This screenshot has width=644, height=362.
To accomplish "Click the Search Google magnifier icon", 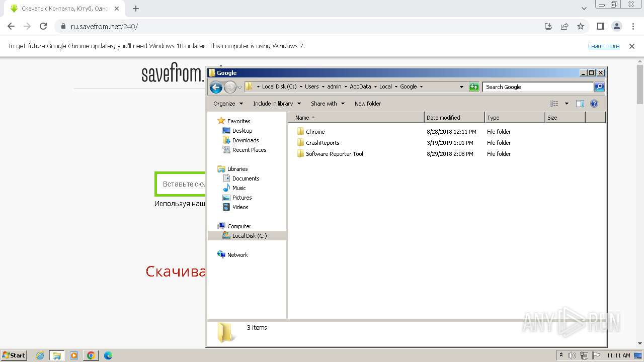I will tap(599, 87).
